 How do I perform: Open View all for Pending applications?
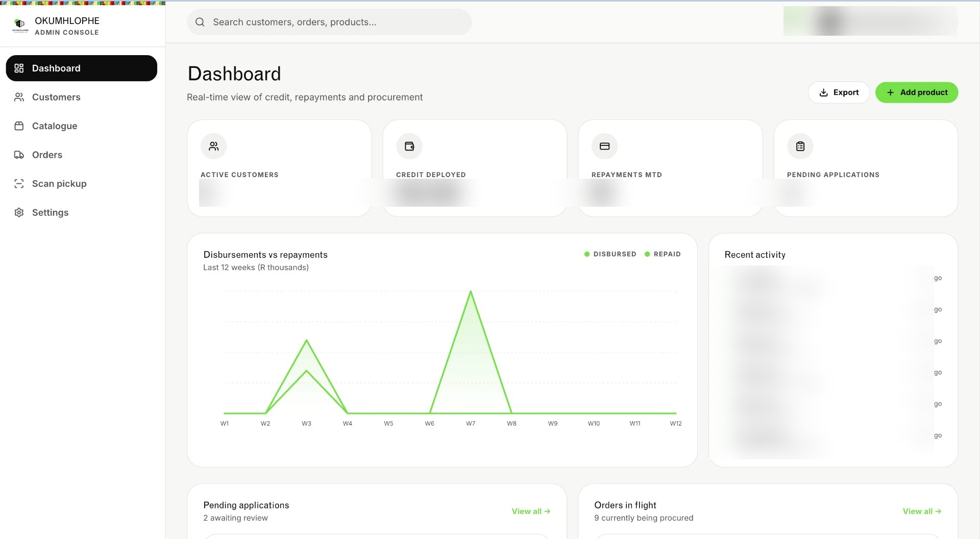531,511
